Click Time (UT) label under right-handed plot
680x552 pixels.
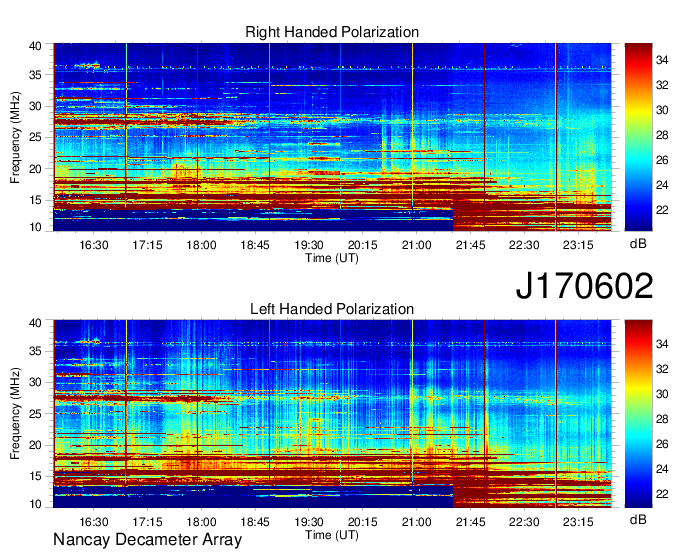pyautogui.click(x=332, y=258)
